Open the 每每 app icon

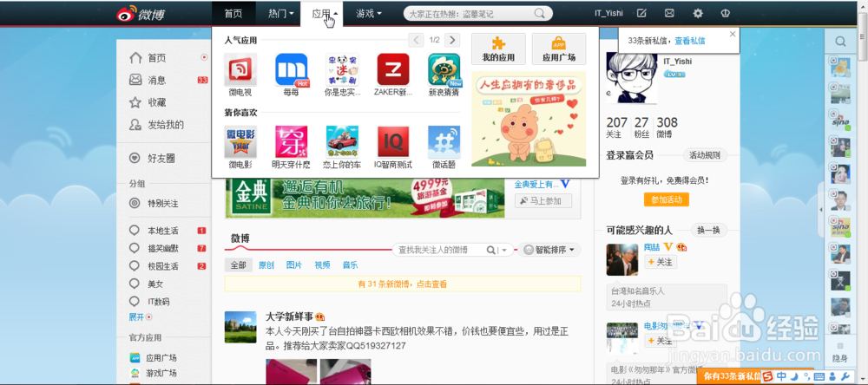click(x=291, y=69)
